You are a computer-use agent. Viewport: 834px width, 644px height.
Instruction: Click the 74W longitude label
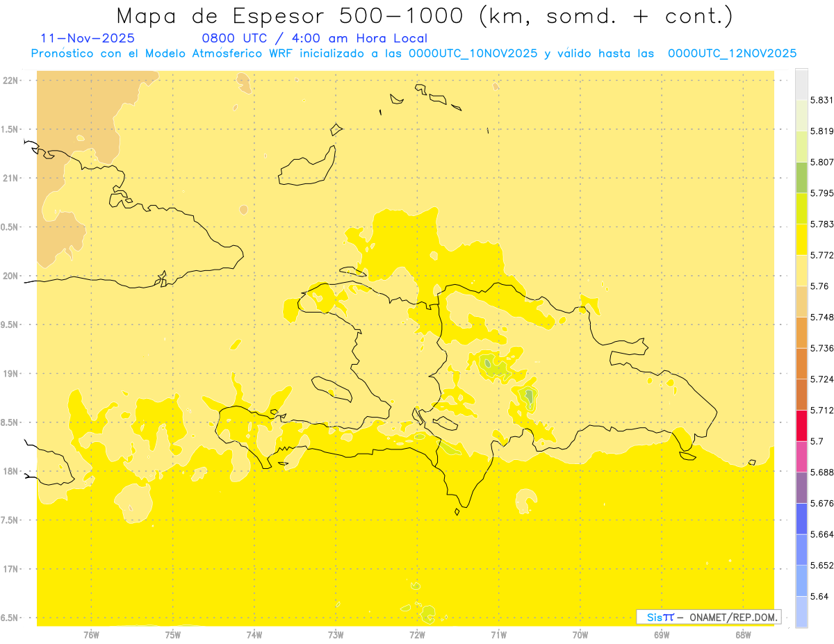click(x=254, y=635)
